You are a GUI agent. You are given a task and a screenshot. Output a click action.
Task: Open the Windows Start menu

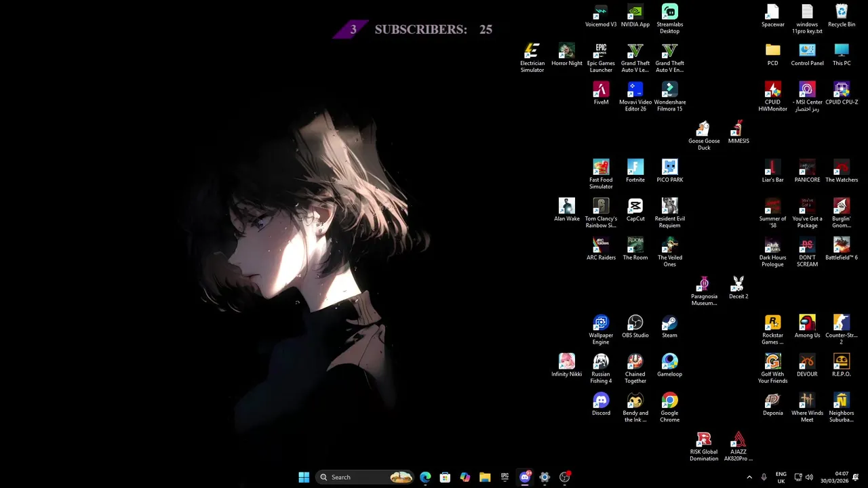point(304,477)
